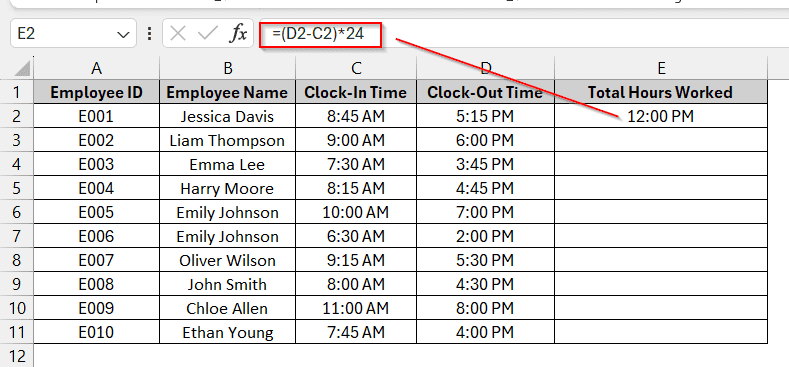Select the 9:00 AM clock-in cell
This screenshot has height=367, width=789.
356,140
